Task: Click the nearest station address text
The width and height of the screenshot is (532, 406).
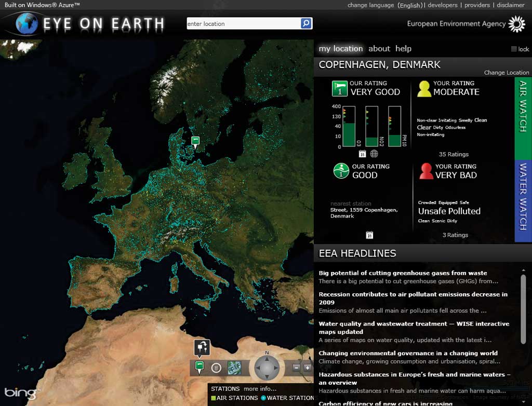Action: pos(364,213)
